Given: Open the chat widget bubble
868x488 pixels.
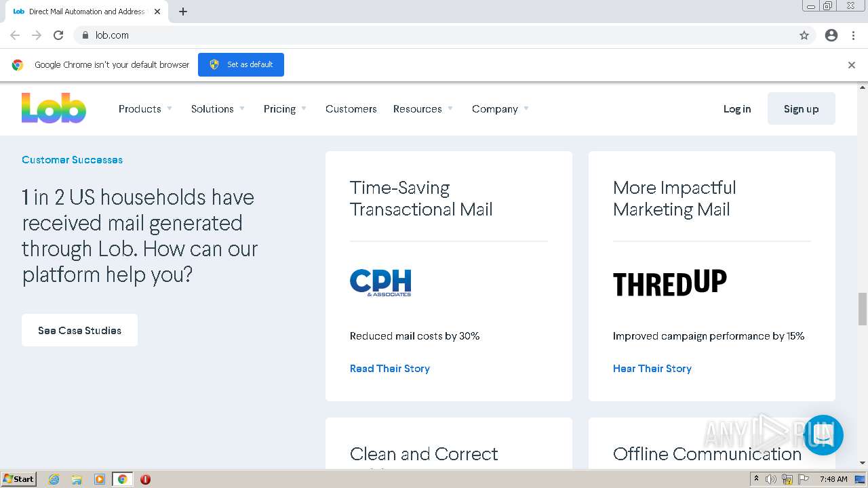Looking at the screenshot, I should tap(823, 435).
